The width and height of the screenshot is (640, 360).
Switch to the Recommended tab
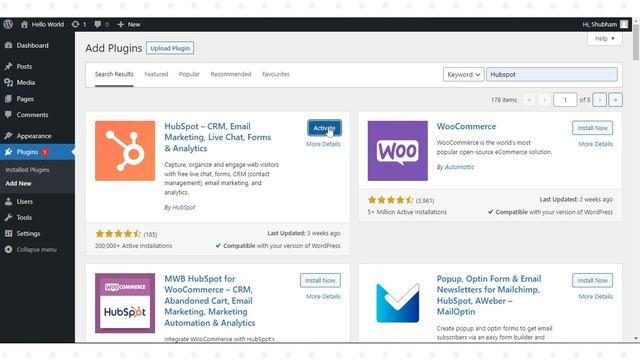(x=231, y=74)
